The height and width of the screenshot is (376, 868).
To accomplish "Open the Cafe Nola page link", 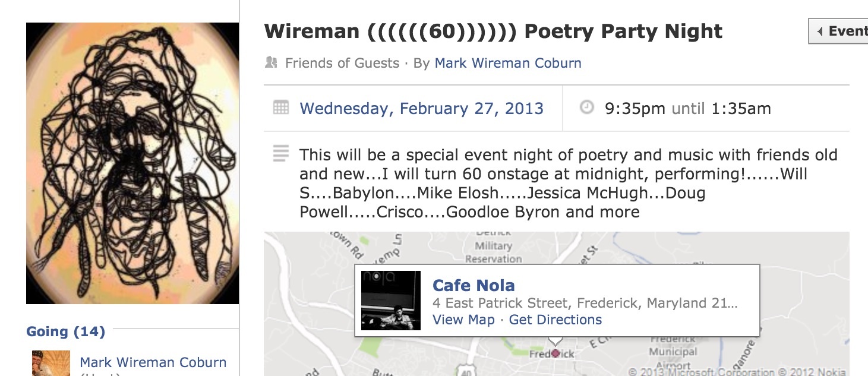I will click(474, 285).
